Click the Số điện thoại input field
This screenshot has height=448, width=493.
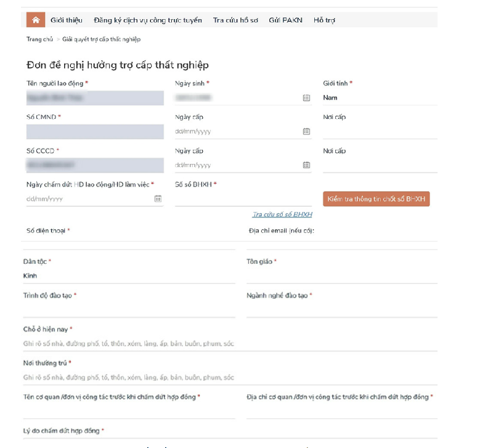[129, 243]
